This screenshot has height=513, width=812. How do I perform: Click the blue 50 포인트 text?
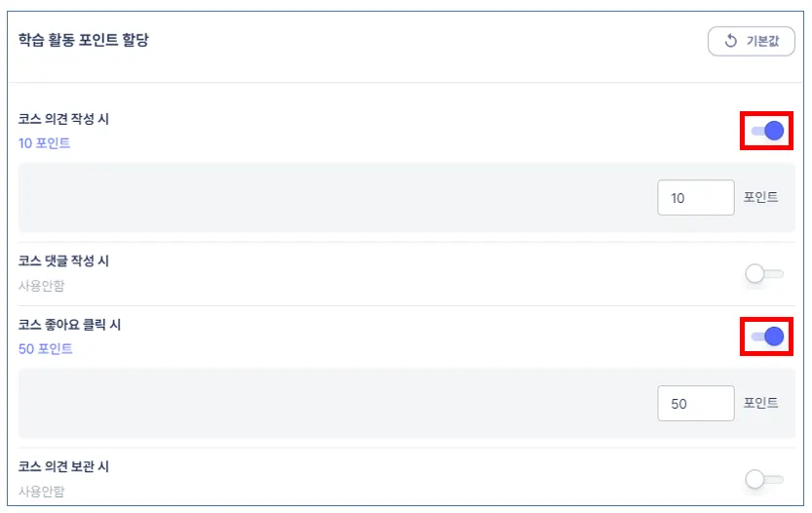coord(46,349)
